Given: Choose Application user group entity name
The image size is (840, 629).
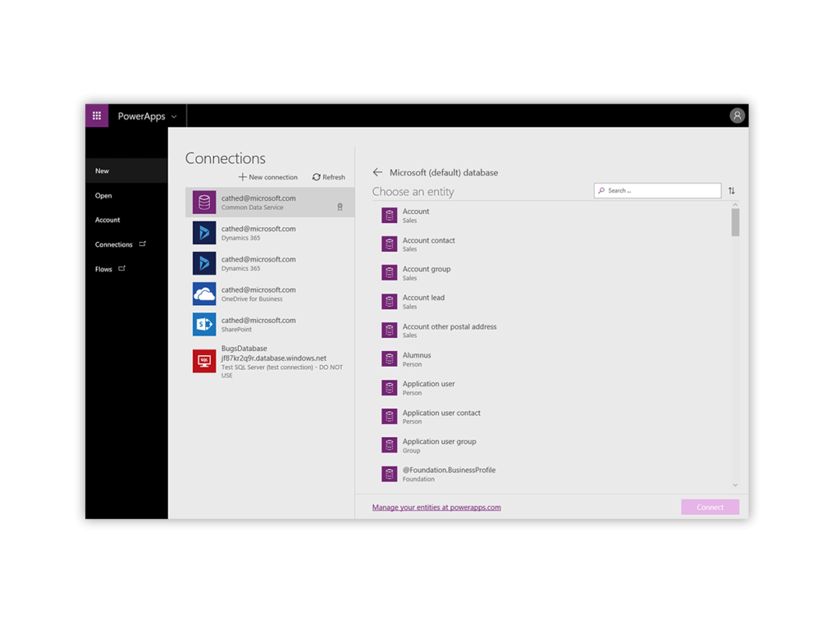Looking at the screenshot, I should [x=440, y=441].
